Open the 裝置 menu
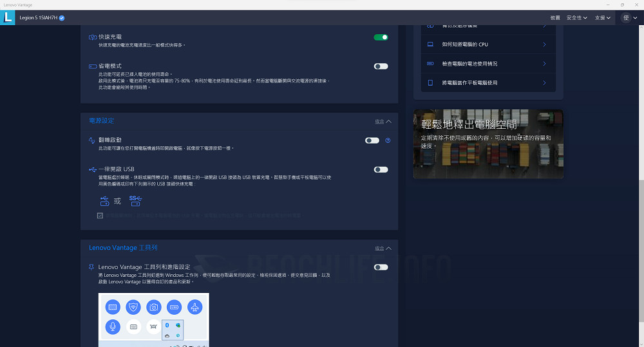The image size is (644, 347). click(554, 18)
